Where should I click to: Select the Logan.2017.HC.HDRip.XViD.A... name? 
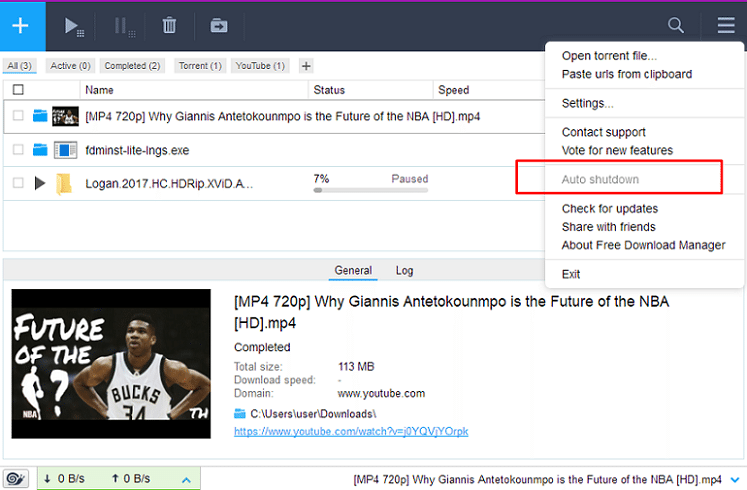click(x=169, y=184)
